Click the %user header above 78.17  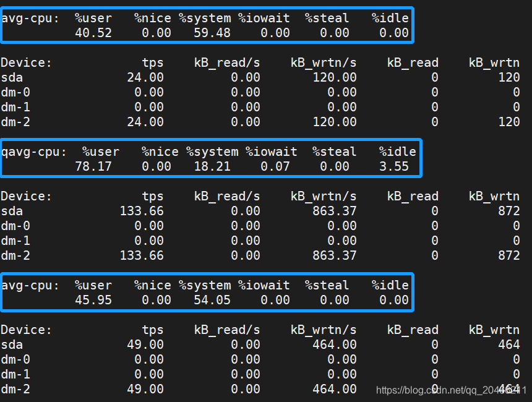(x=101, y=152)
